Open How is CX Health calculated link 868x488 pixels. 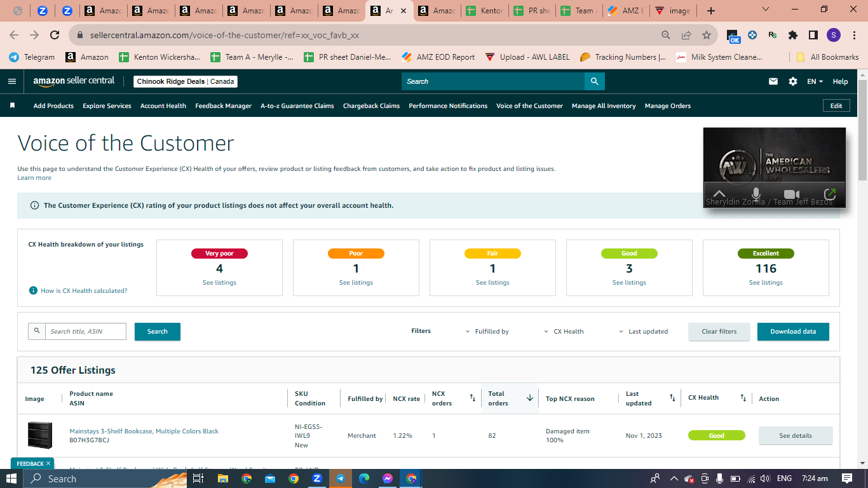pyautogui.click(x=84, y=290)
